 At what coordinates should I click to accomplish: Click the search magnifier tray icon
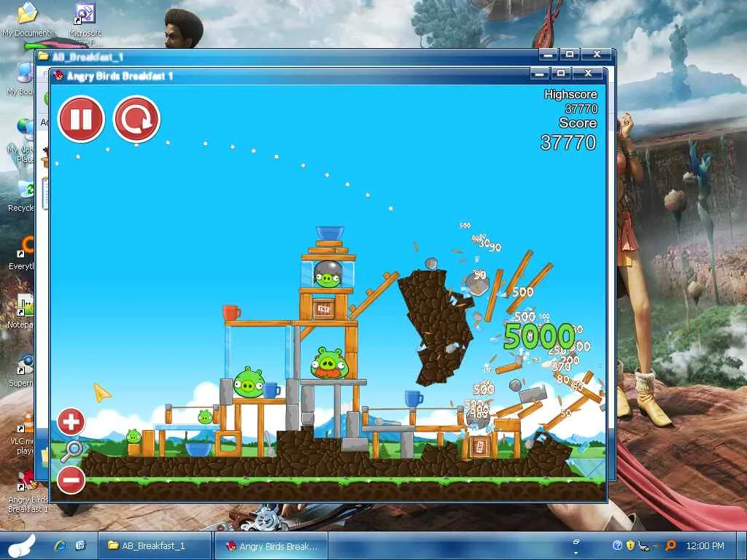point(671,545)
